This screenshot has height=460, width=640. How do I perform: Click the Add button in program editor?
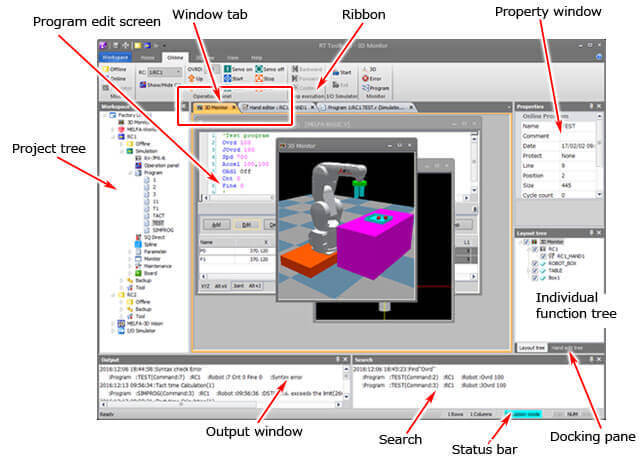[216, 225]
